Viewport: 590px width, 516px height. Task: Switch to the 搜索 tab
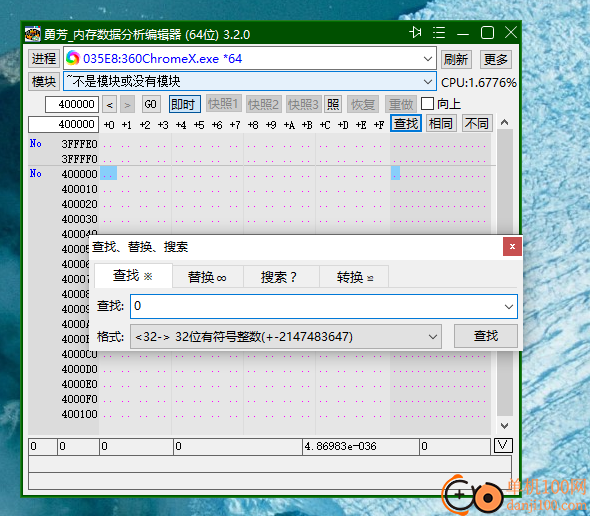point(280,277)
